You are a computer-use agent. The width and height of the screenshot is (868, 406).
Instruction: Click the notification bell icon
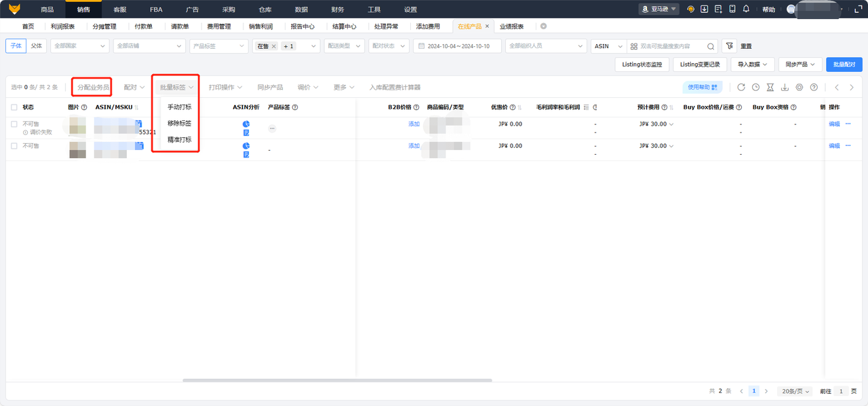pos(746,10)
